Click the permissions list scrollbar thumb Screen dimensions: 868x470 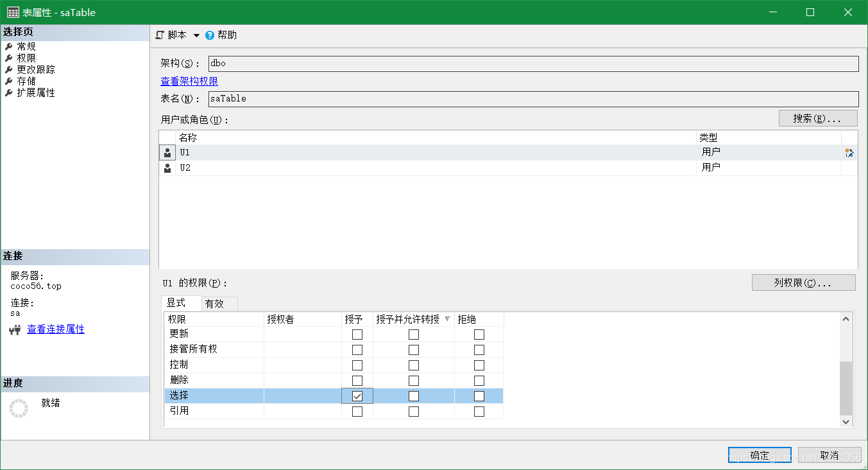tap(846, 388)
